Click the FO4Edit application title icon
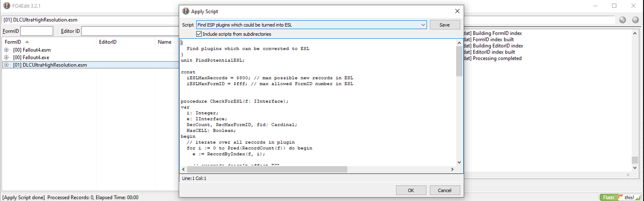Viewport: 644px width, 201px height. point(7,6)
